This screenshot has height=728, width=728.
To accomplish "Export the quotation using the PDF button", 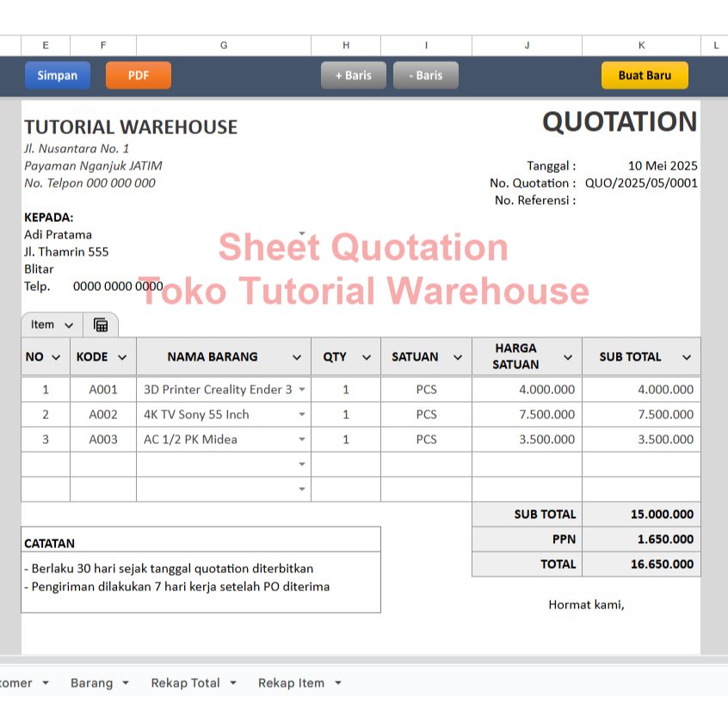I will (138, 75).
